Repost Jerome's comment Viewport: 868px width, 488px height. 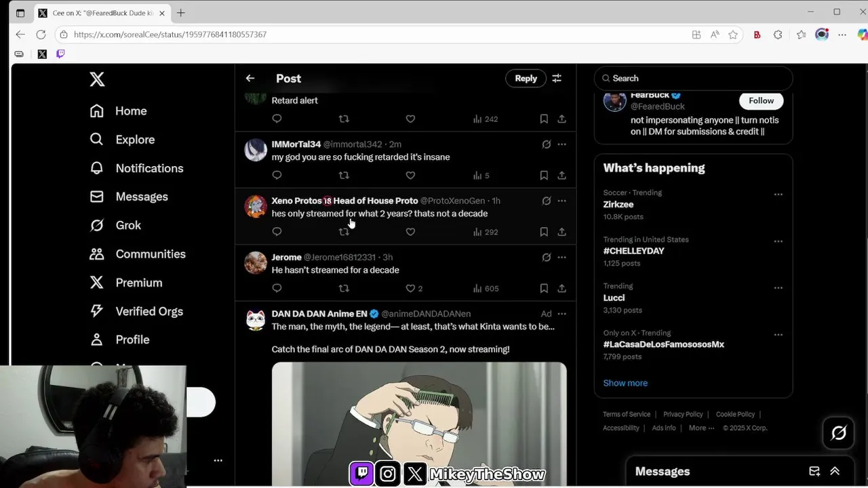tap(344, 289)
